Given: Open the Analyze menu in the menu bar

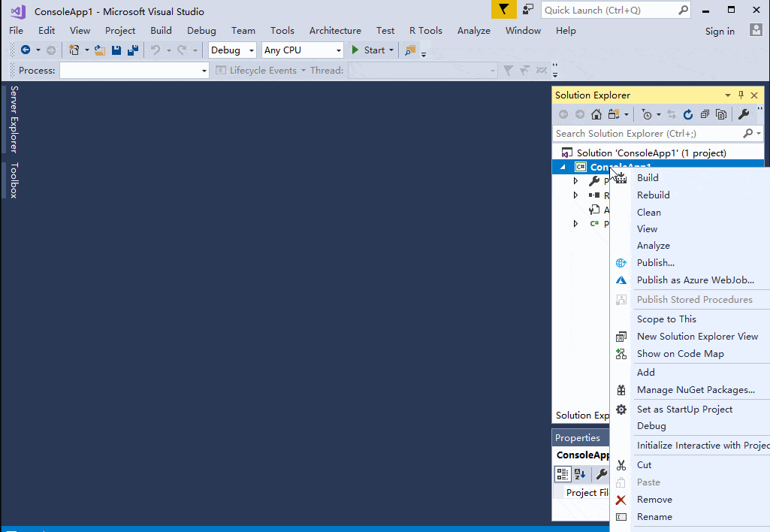Looking at the screenshot, I should (473, 31).
